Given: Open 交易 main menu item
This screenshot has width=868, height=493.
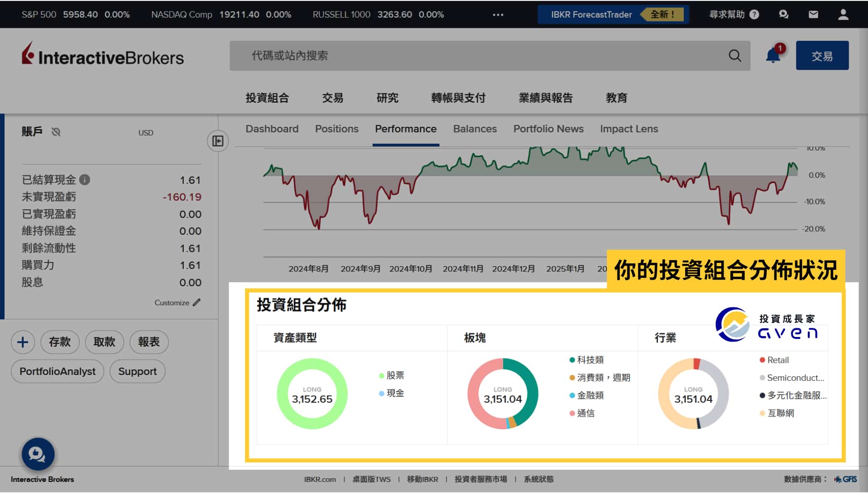Looking at the screenshot, I should pos(332,98).
